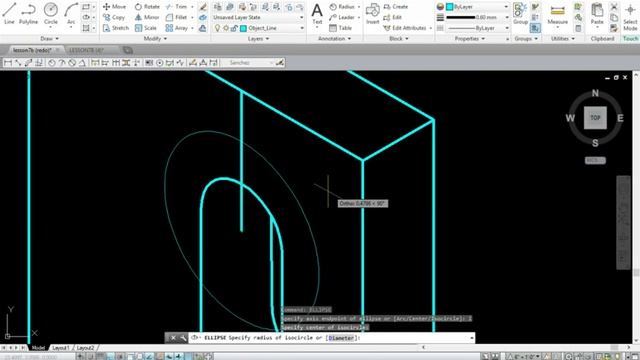Select the Polyline tool
The width and height of the screenshot is (640, 360).
[x=28, y=13]
